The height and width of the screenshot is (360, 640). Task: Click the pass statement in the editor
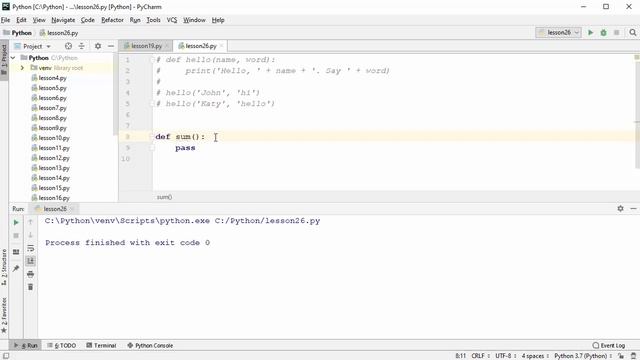point(185,148)
